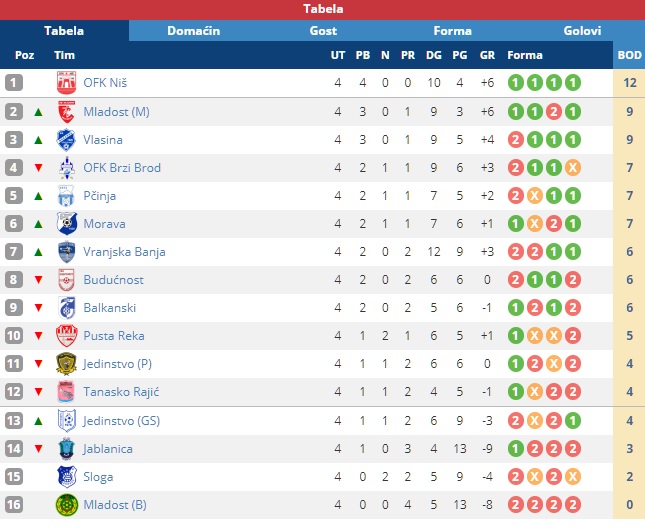Click the Jedinstvo (P) team badge
The height and width of the screenshot is (529, 645).
pos(66,364)
